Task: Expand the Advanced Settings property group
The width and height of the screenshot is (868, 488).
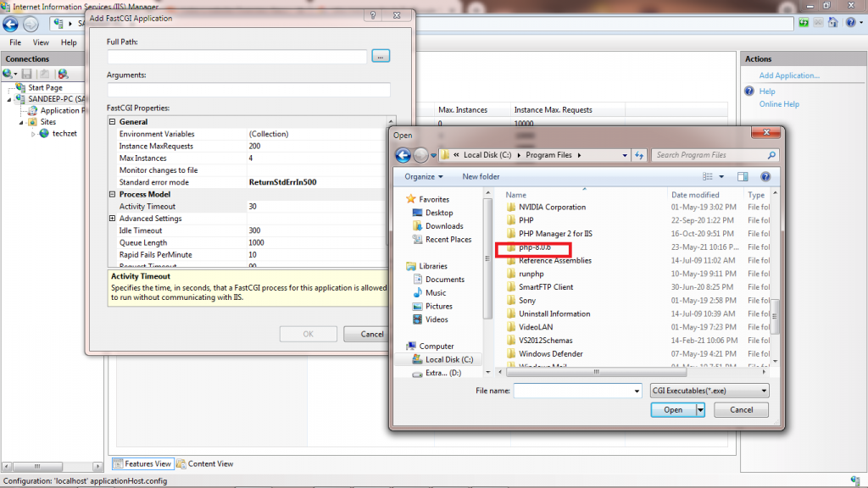Action: (x=113, y=219)
